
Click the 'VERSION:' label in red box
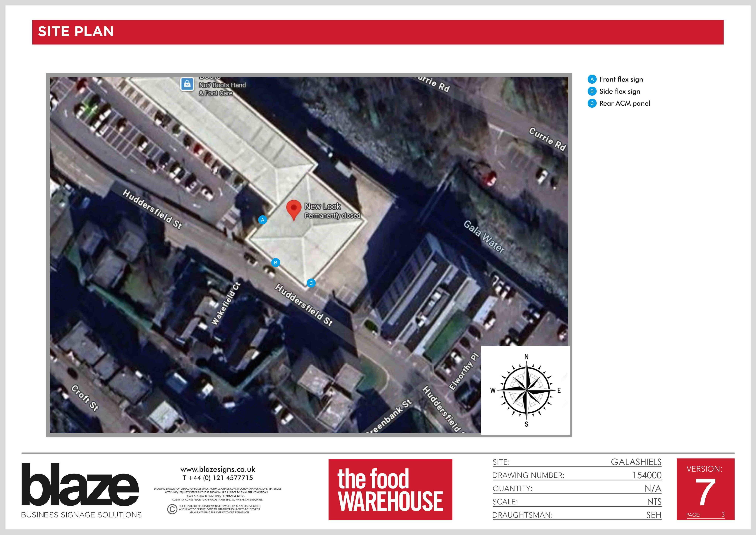click(x=704, y=469)
